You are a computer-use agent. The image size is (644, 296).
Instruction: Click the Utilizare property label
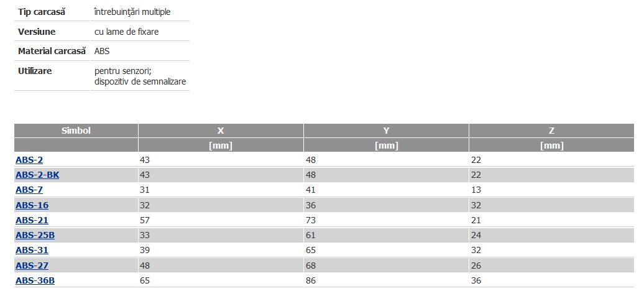point(35,71)
